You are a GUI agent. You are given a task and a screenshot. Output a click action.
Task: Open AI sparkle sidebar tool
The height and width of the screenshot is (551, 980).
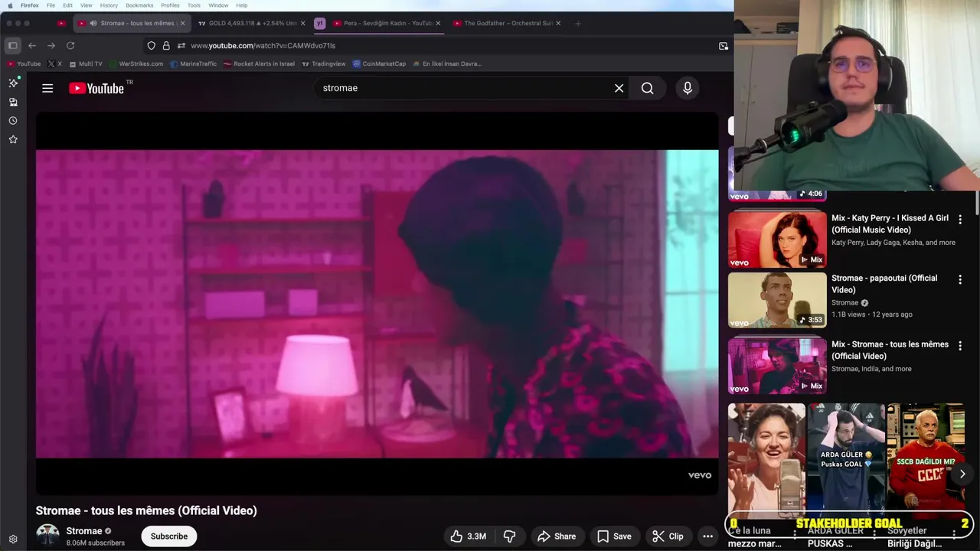(13, 83)
